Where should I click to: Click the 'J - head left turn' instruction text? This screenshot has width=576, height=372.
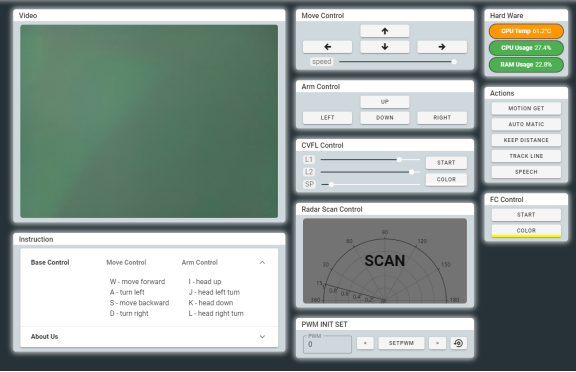214,292
